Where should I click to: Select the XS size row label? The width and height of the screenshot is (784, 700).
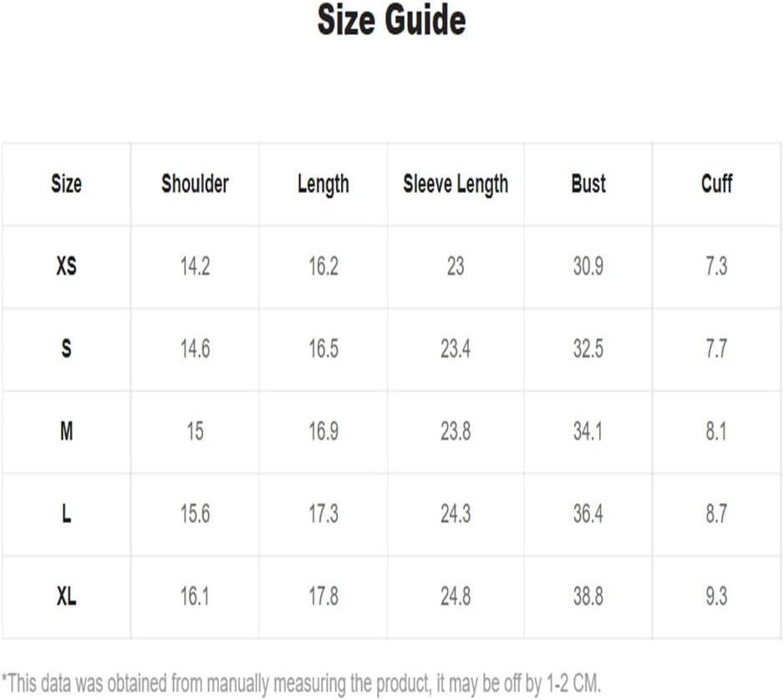(67, 266)
